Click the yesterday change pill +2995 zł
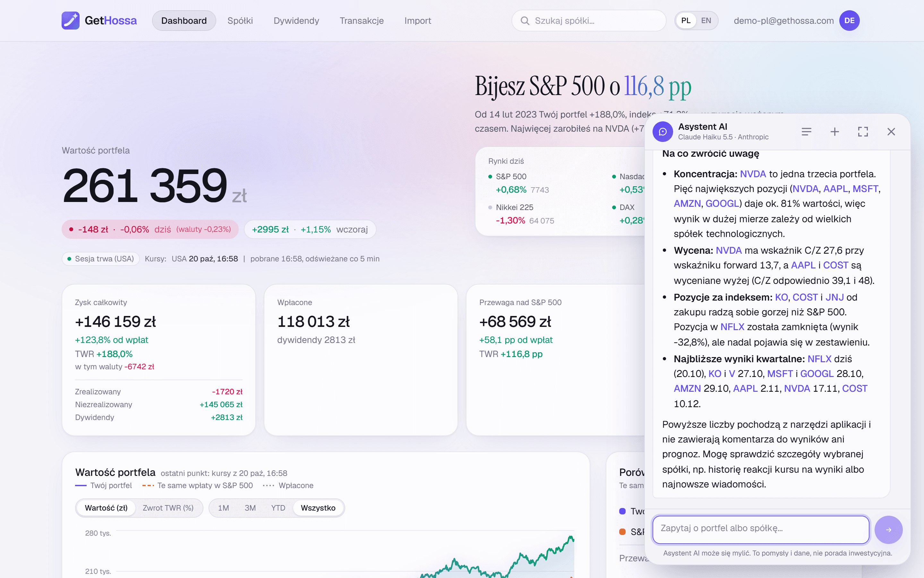Screen dimensions: 924x578 point(310,229)
